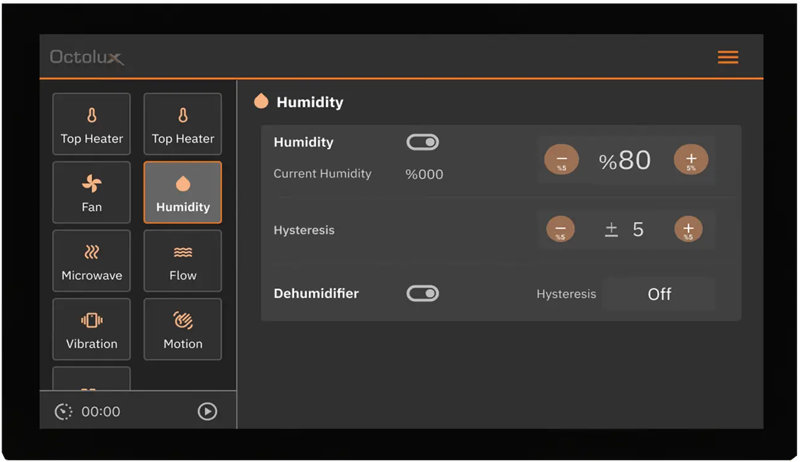
Task: Increase humidity setpoint with plus button
Action: coord(691,160)
